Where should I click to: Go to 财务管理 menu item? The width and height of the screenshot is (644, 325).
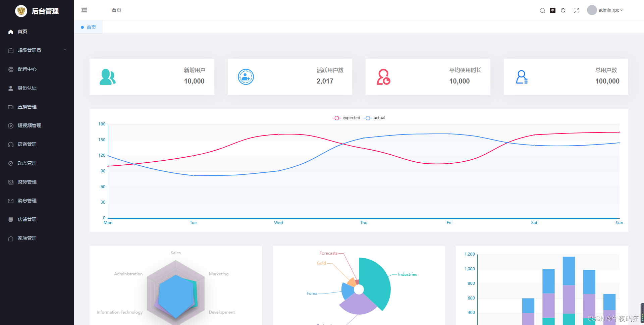click(x=37, y=182)
